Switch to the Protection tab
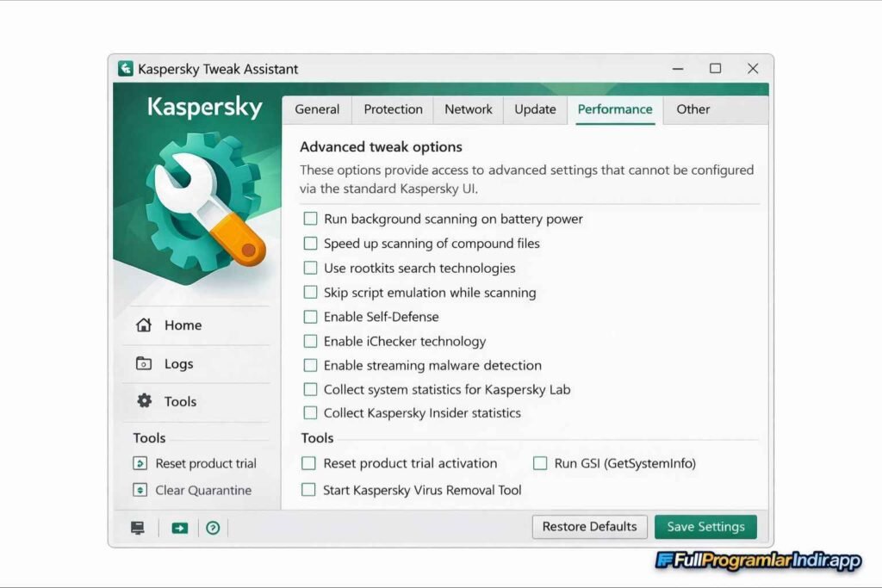 pyautogui.click(x=393, y=109)
